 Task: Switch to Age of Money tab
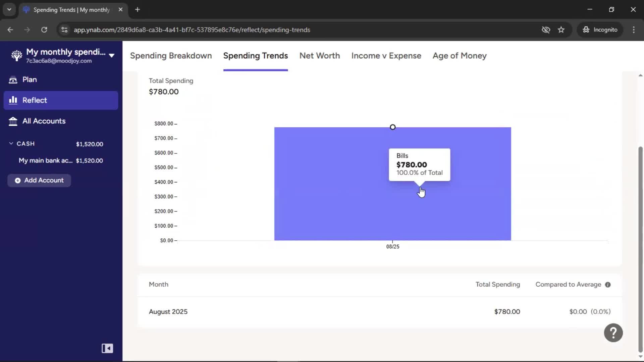point(460,56)
